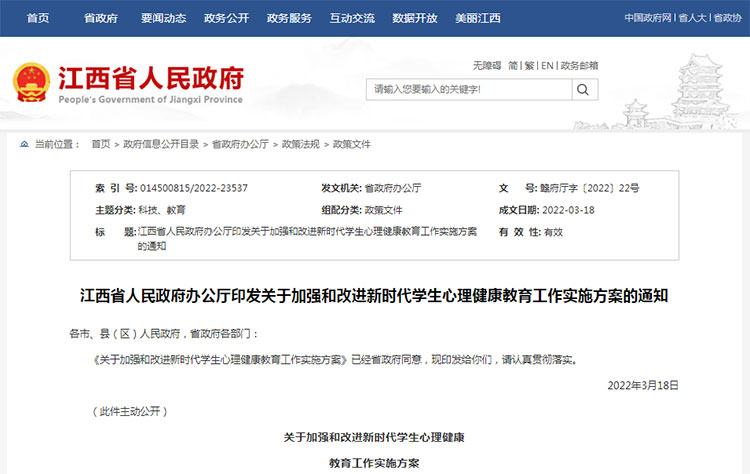This screenshot has width=750, height=474.
Task: Click the search magnifier icon
Action: coord(584,89)
